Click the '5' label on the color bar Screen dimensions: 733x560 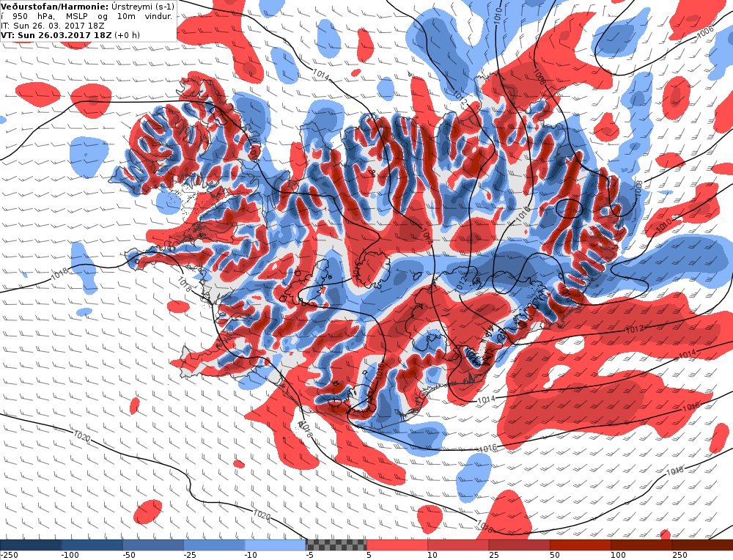tap(369, 556)
